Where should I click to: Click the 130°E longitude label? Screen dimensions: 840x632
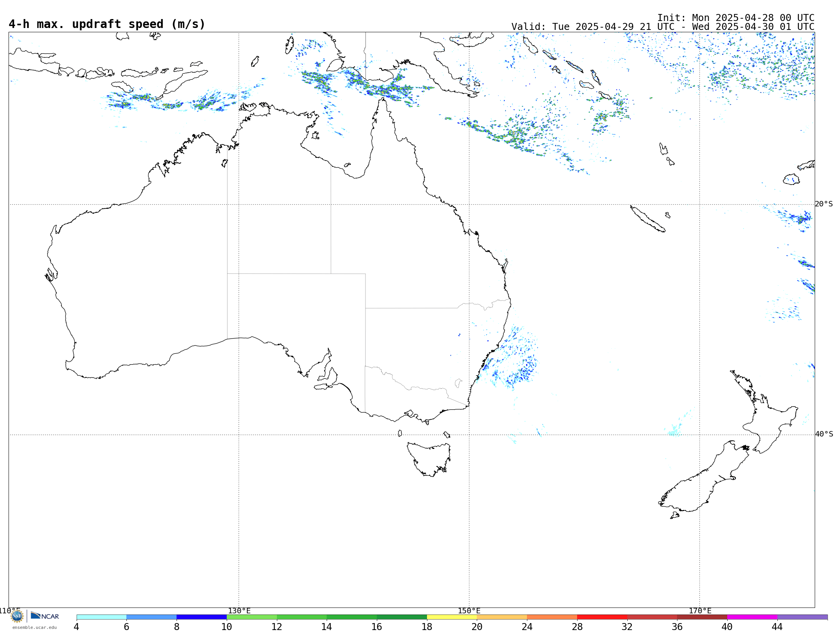[239, 611]
